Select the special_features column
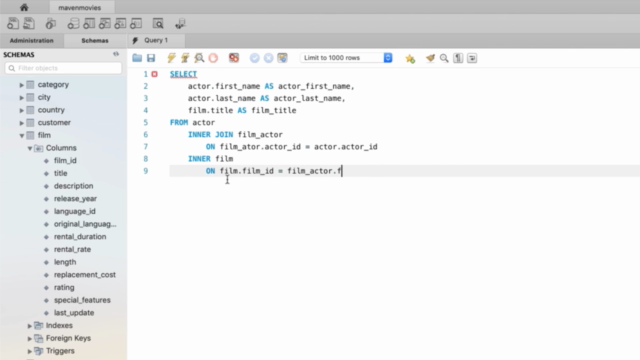The height and width of the screenshot is (360, 640). point(82,300)
